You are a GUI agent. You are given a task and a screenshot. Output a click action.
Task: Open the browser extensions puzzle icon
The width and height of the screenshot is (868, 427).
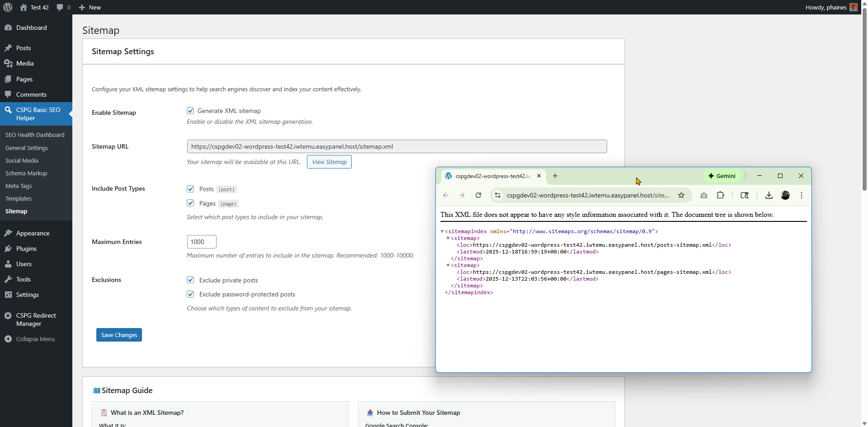pos(721,195)
